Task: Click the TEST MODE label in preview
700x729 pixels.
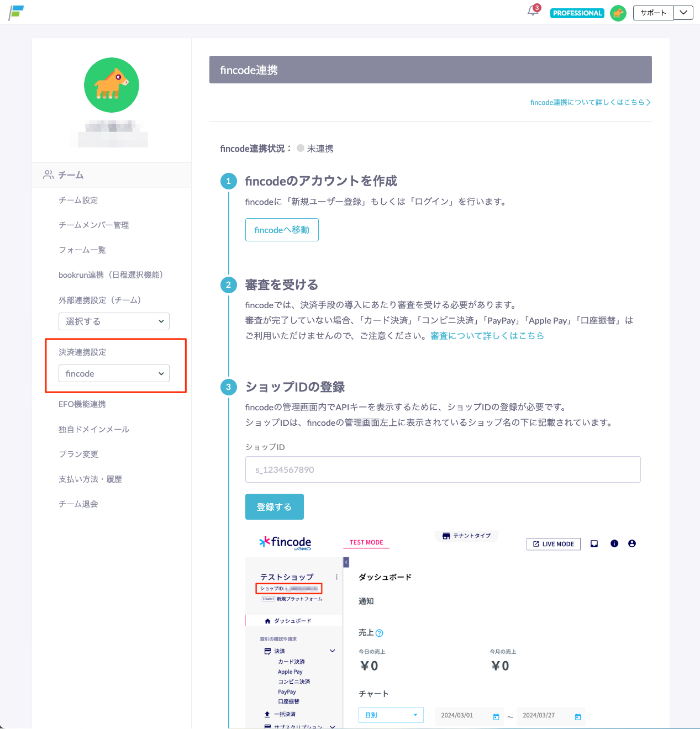Action: (366, 542)
